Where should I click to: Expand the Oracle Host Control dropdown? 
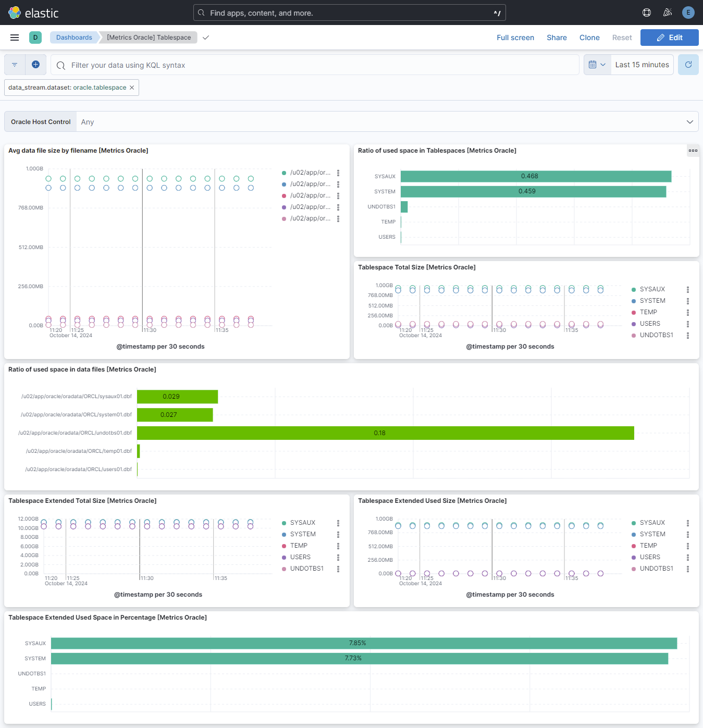689,122
